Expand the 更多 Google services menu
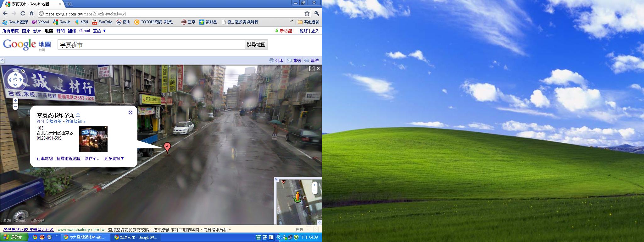 [100, 31]
